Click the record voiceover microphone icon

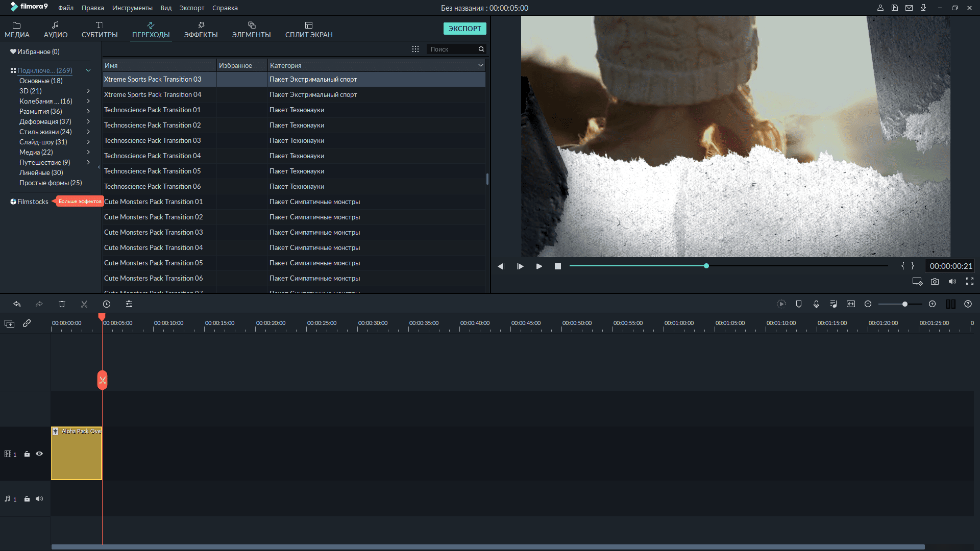coord(816,304)
